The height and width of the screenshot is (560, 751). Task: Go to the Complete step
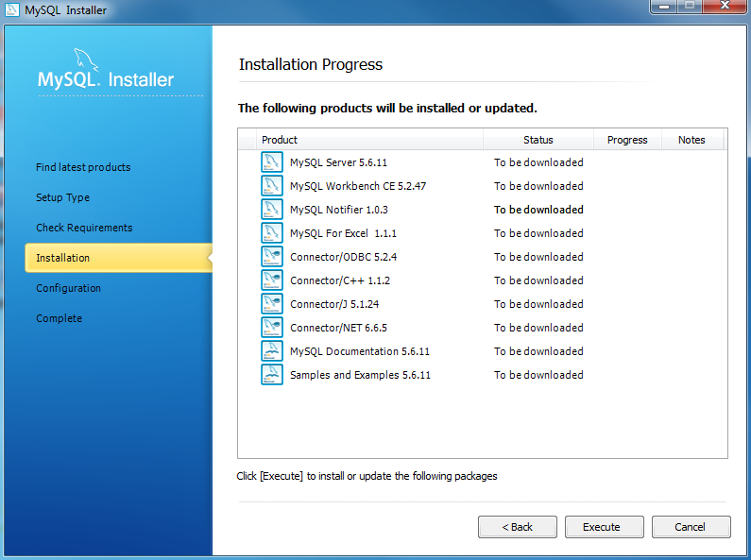[59, 318]
